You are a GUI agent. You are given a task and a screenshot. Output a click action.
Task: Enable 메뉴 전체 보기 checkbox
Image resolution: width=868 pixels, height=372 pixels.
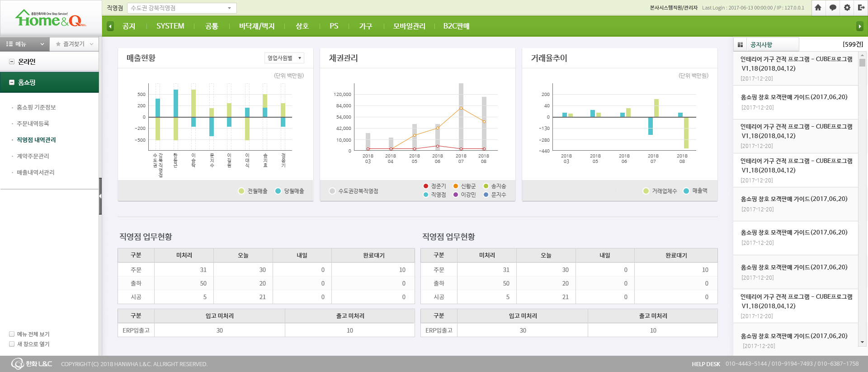coord(12,334)
